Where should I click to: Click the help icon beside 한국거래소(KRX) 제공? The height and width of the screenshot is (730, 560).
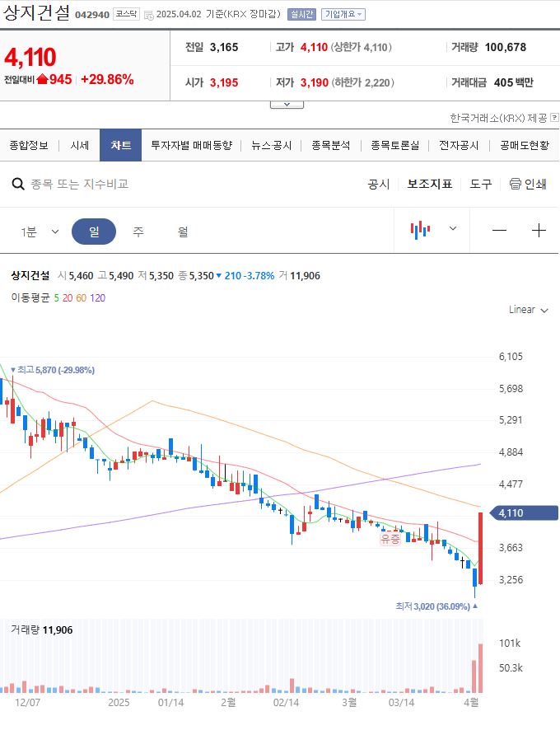(x=554, y=117)
